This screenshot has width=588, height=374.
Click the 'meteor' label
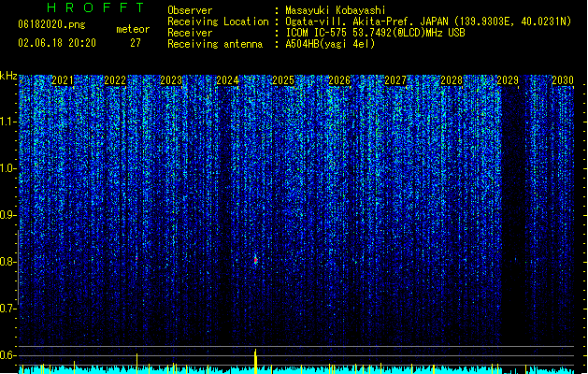click(x=133, y=29)
